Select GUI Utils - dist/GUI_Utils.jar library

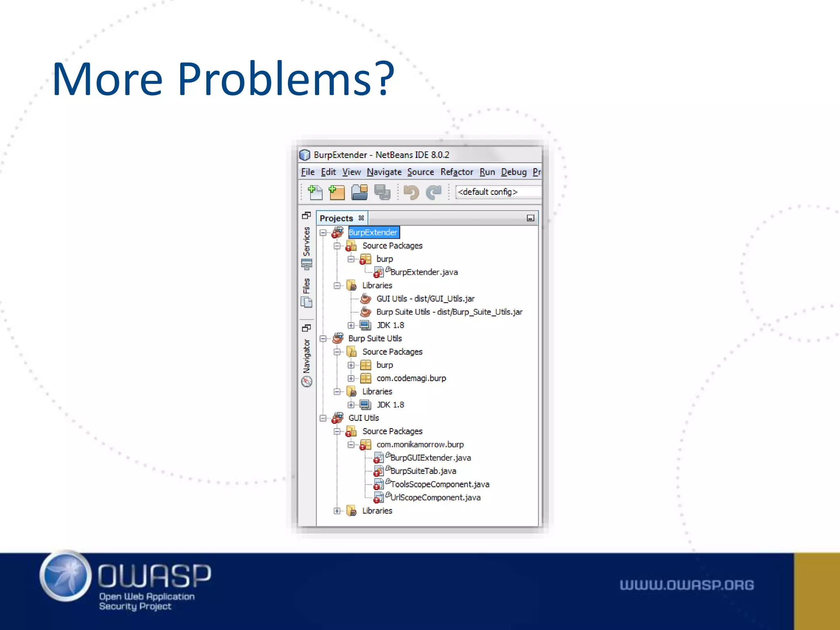425,299
